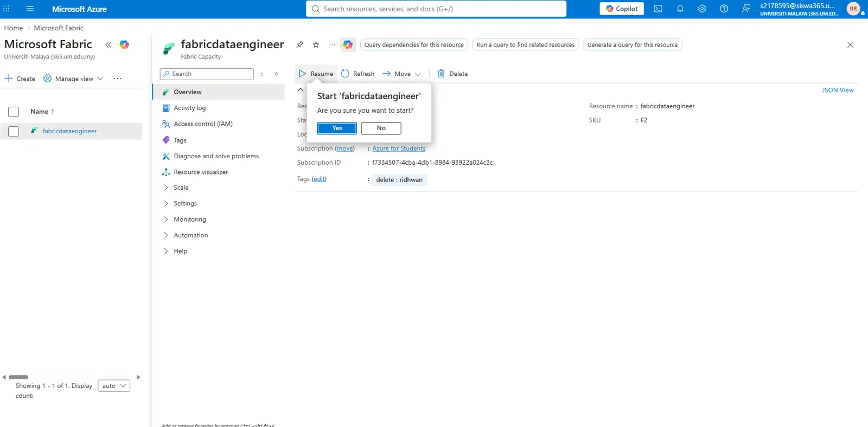Viewport: 868px width, 427px height.
Task: Open the JSON View link
Action: pyautogui.click(x=838, y=90)
